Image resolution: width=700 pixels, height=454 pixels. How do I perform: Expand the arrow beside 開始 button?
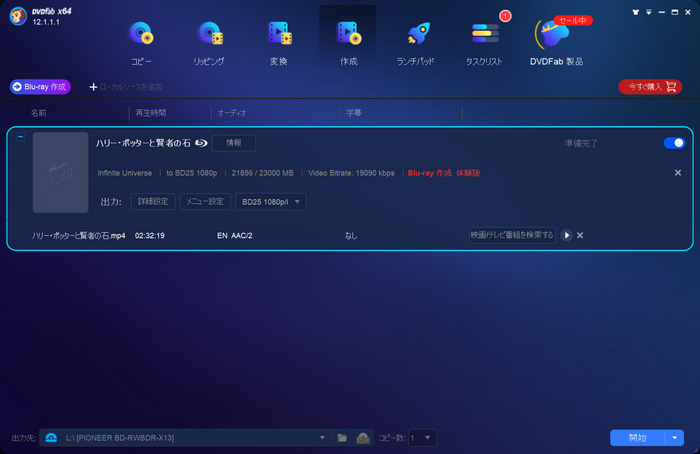pos(675,438)
